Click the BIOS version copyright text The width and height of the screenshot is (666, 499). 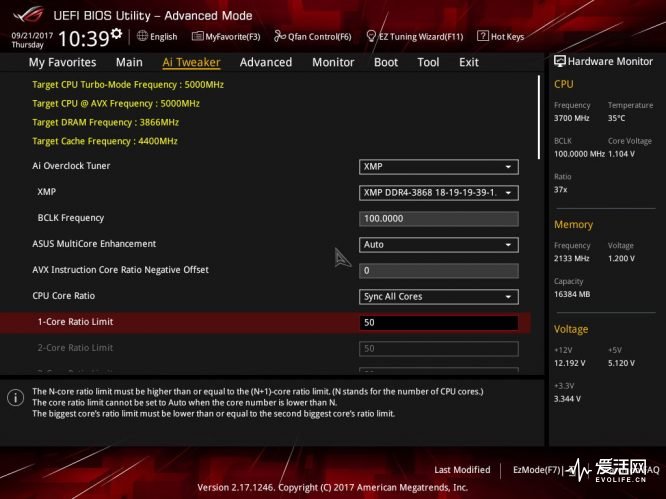click(x=333, y=487)
